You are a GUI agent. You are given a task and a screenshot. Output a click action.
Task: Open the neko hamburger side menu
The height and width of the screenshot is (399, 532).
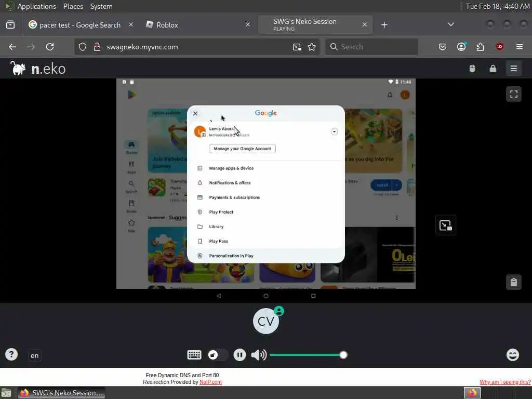pos(514,69)
